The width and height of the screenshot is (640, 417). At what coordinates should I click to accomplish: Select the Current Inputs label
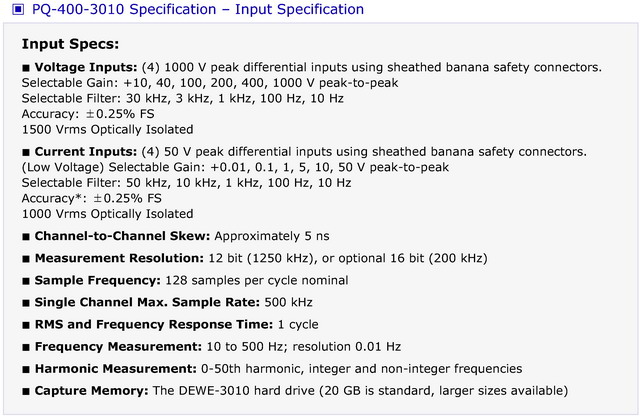coord(86,152)
